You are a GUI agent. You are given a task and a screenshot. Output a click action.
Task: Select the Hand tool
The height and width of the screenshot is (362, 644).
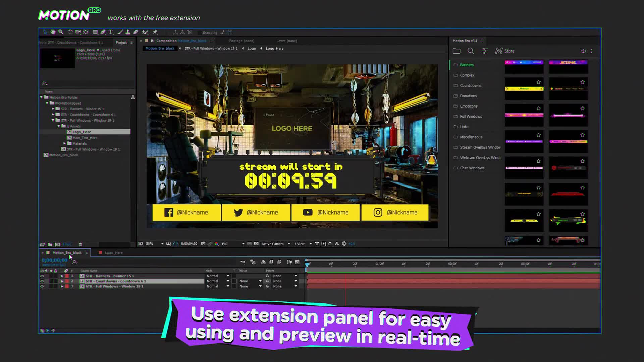click(53, 32)
